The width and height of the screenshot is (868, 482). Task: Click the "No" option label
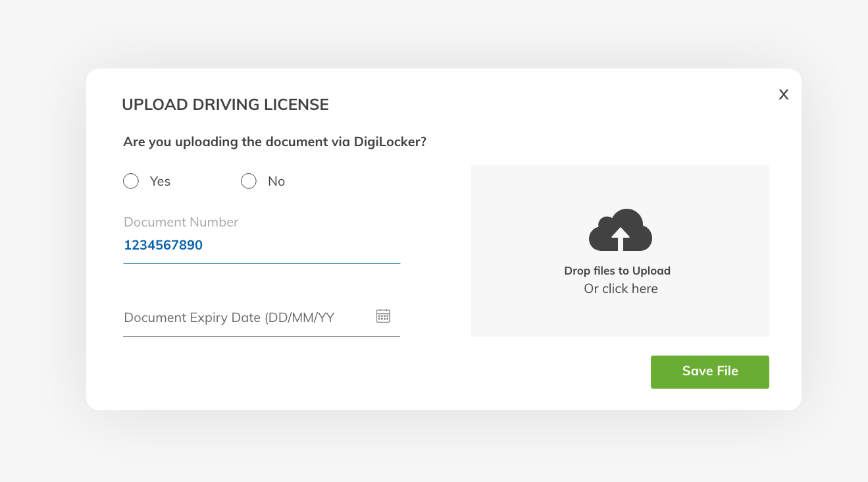276,181
